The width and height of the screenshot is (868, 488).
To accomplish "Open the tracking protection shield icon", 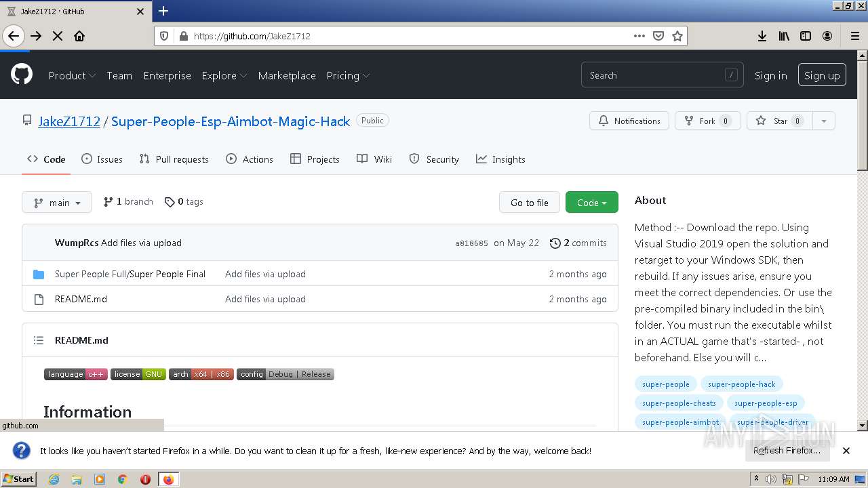I will pyautogui.click(x=165, y=36).
